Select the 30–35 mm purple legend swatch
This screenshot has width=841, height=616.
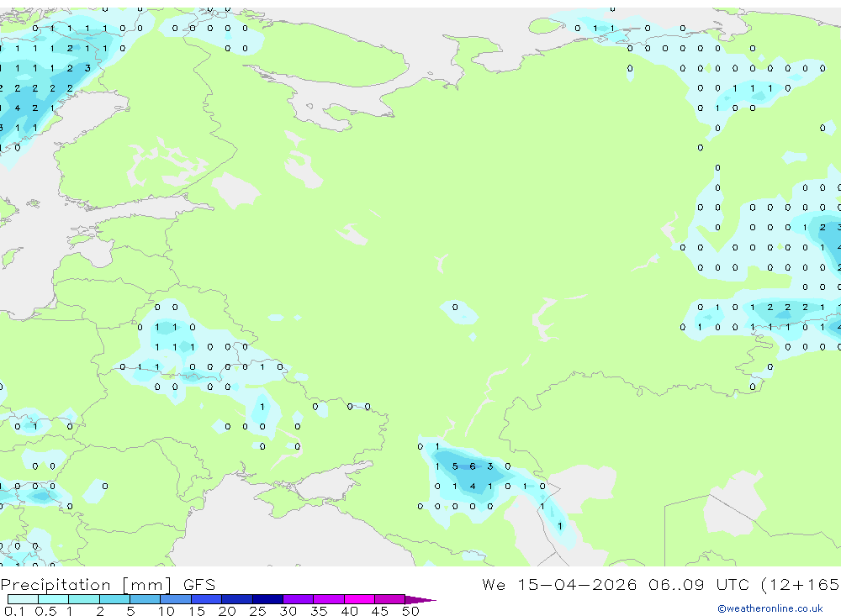click(x=298, y=599)
